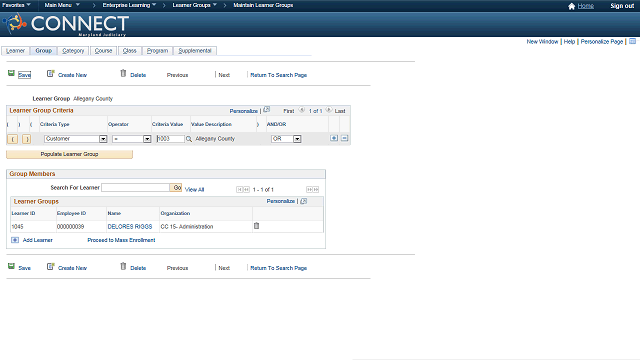Open Maintain Learner Groups breadcrumb
Screen dimensions: 640x360
click(263, 5)
